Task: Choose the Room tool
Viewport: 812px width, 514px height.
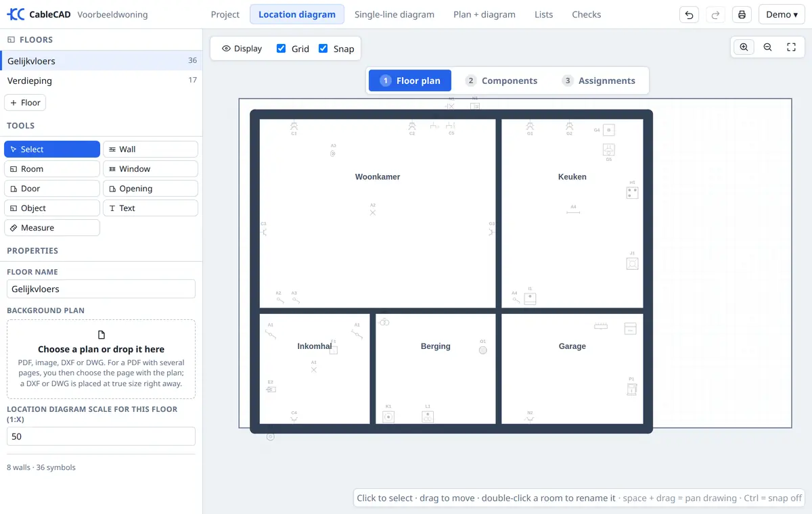Action: click(x=52, y=169)
